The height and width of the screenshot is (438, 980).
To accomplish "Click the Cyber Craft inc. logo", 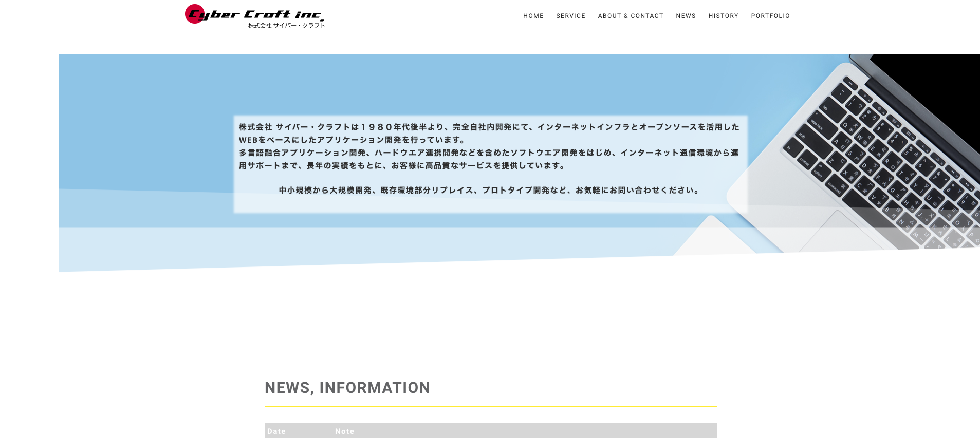I will click(255, 16).
